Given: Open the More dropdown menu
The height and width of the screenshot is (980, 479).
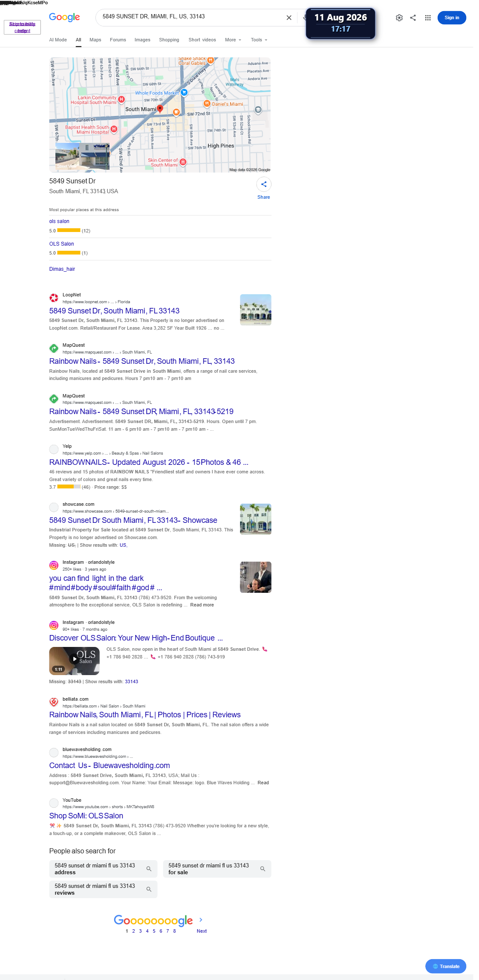Looking at the screenshot, I should [233, 40].
